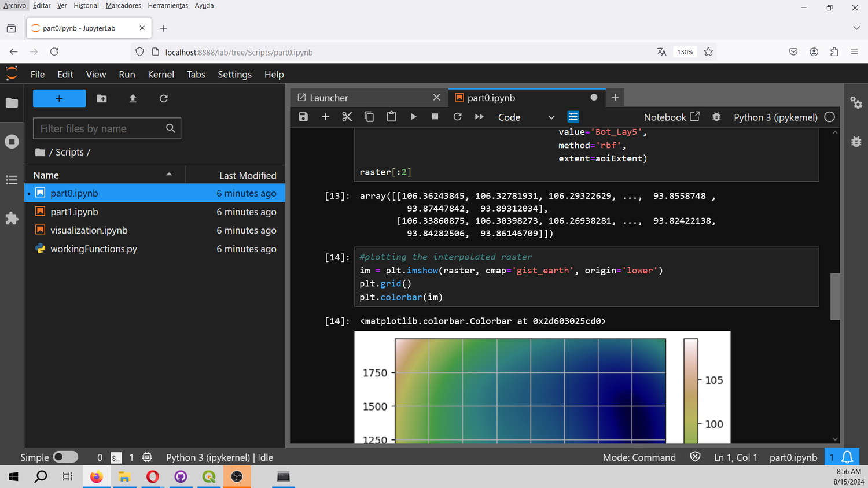Interrupt the running kernel
Viewport: 868px width, 488px height.
pos(435,116)
